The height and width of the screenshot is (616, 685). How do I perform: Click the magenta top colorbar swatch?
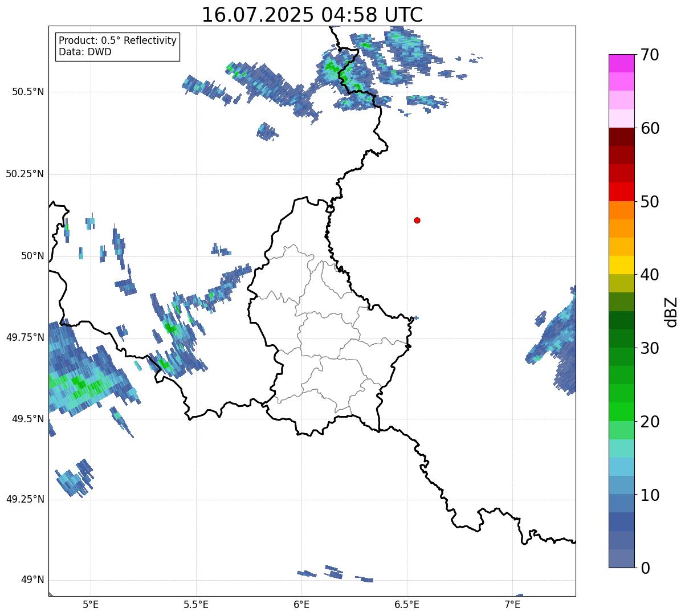point(622,63)
